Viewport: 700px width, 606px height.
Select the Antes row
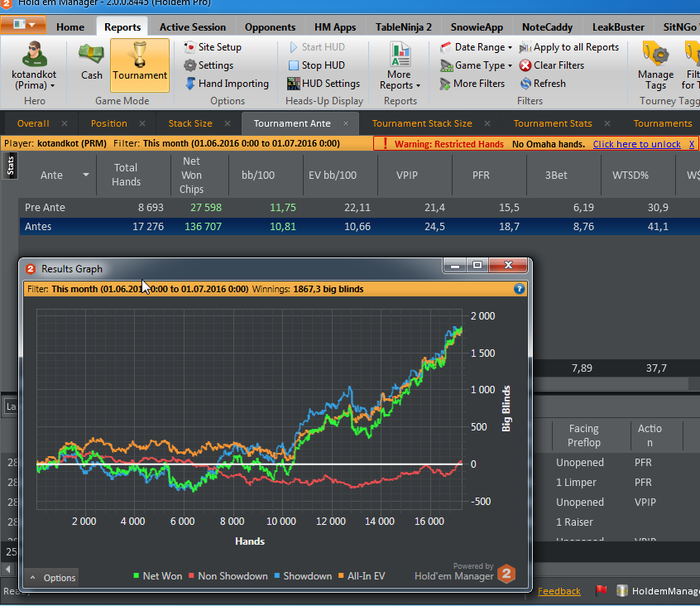[359, 226]
